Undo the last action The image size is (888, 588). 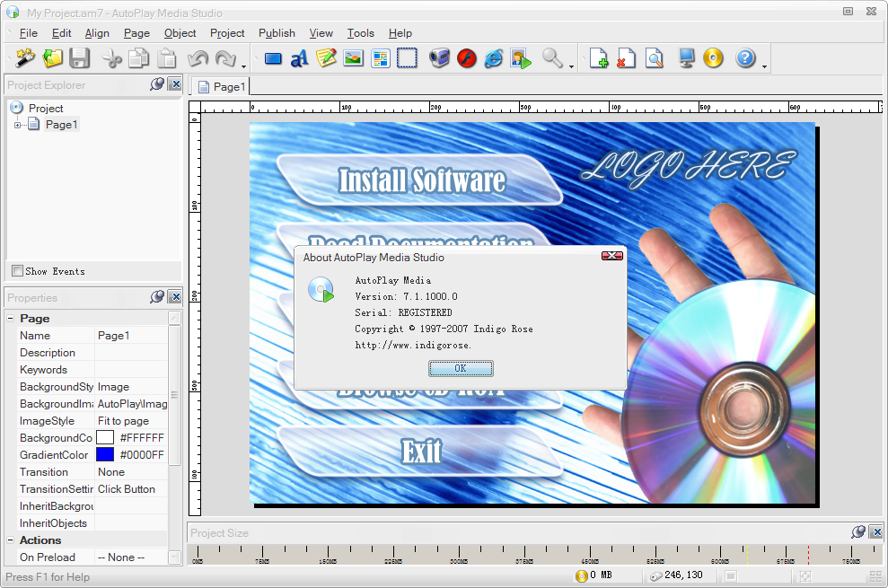[x=198, y=57]
